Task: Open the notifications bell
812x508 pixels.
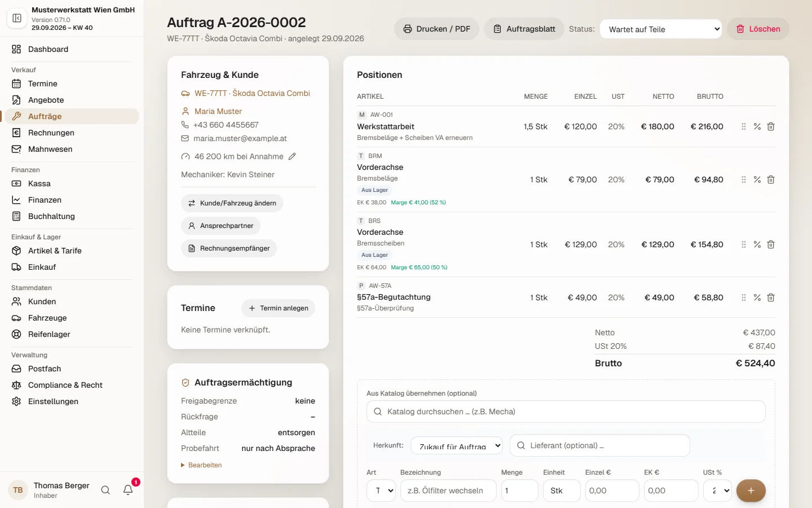Action: (x=128, y=490)
